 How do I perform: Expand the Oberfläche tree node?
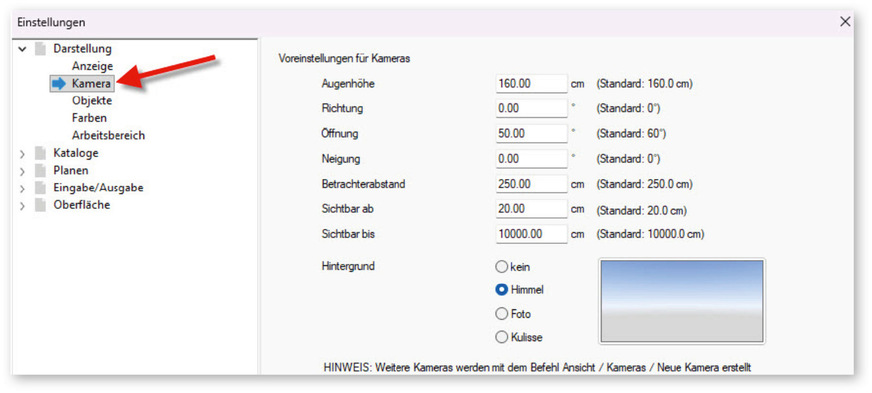click(22, 206)
